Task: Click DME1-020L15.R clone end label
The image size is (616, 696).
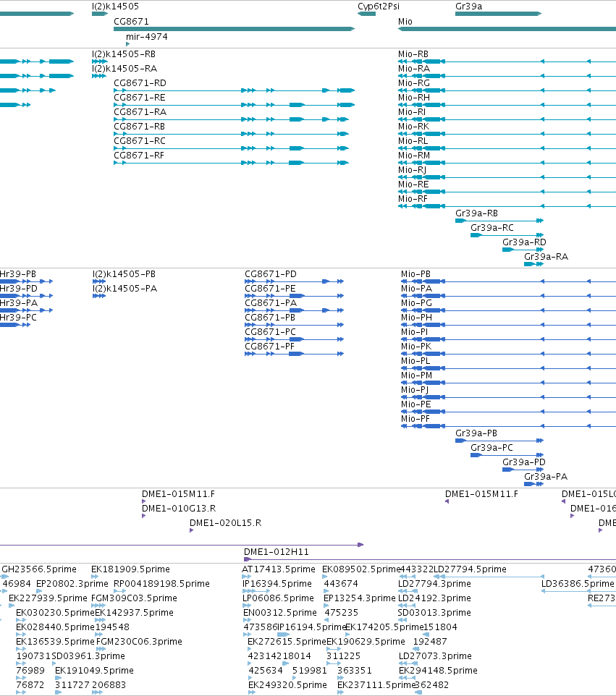Action: point(225,523)
